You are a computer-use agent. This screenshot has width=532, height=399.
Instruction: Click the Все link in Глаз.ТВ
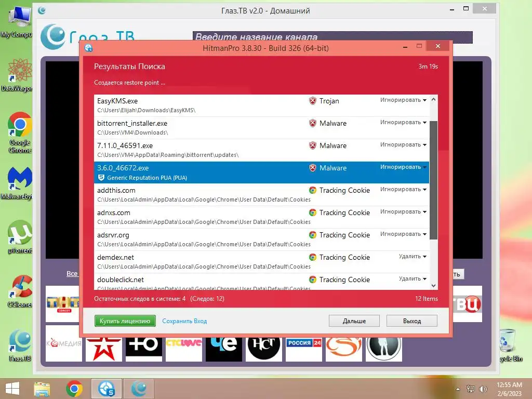point(72,273)
